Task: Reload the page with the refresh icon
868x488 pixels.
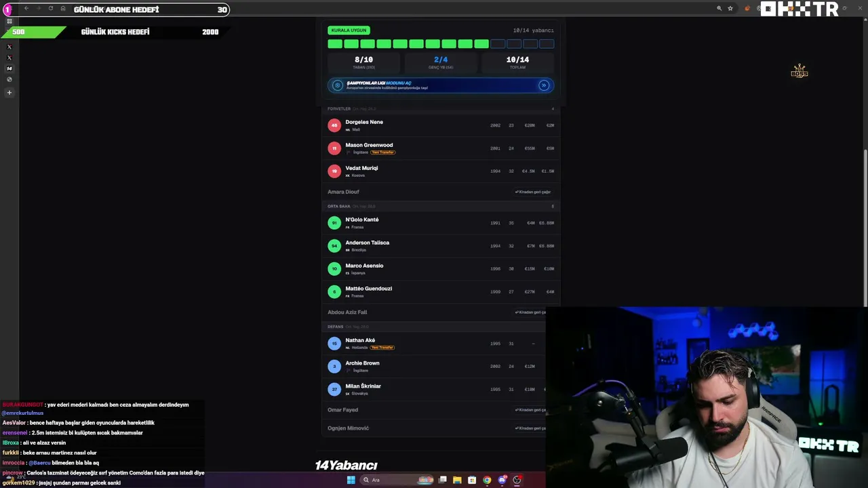Action: coord(50,8)
